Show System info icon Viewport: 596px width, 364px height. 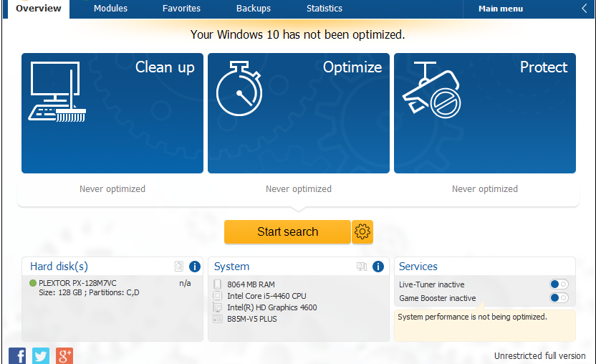pyautogui.click(x=378, y=267)
